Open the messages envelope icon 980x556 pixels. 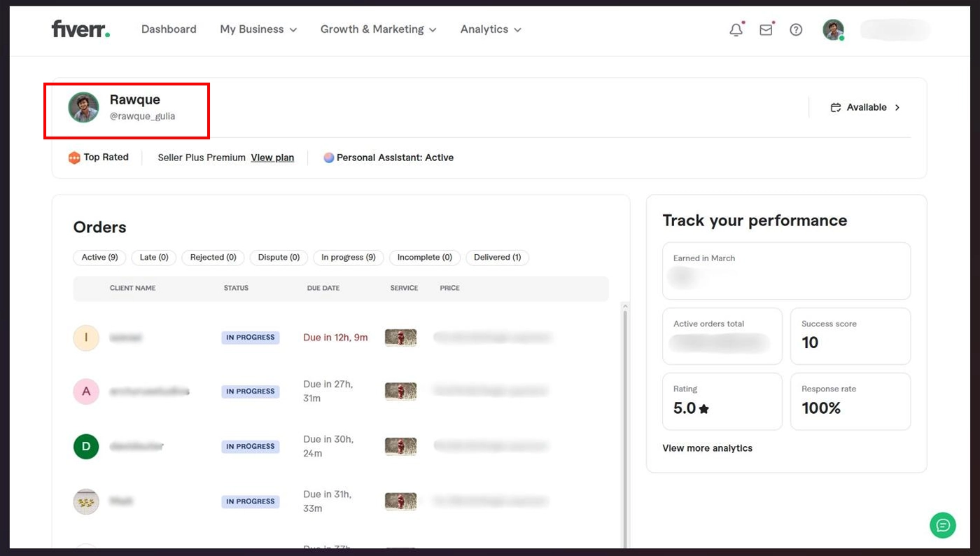coord(766,29)
